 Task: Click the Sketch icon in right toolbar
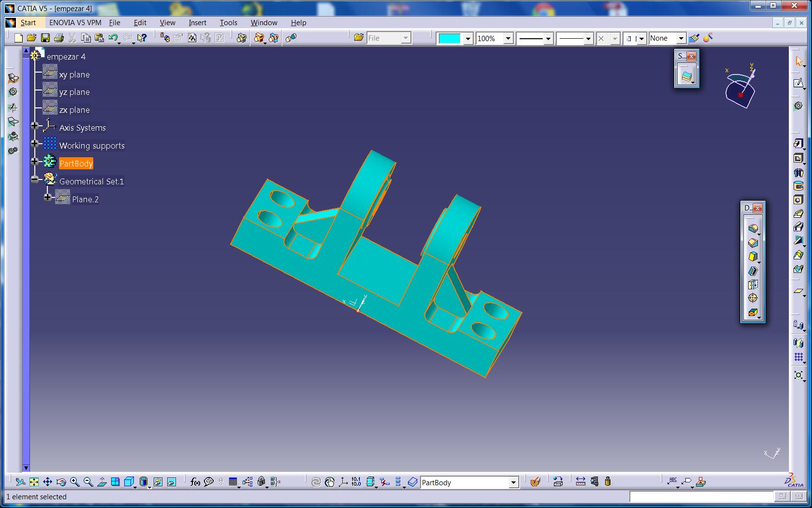pyautogui.click(x=798, y=83)
